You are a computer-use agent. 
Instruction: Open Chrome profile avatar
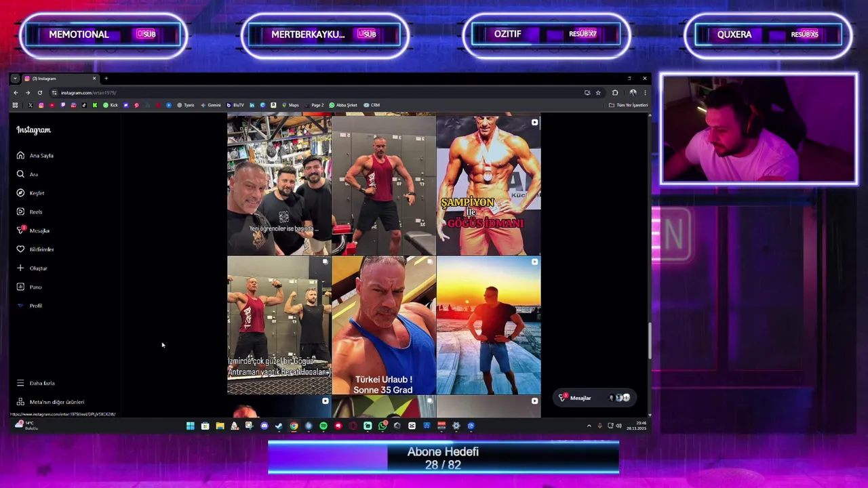[633, 92]
